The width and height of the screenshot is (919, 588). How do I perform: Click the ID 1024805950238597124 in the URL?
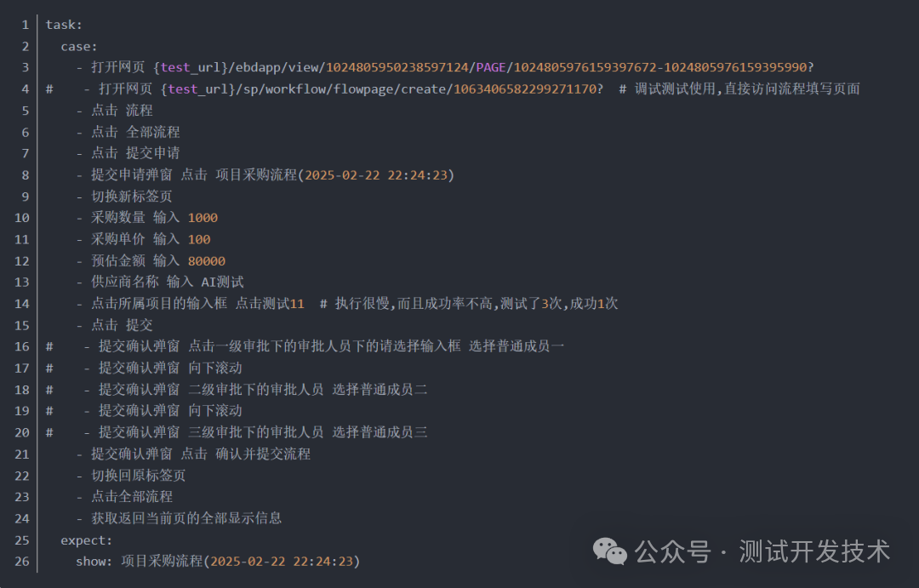(x=397, y=67)
